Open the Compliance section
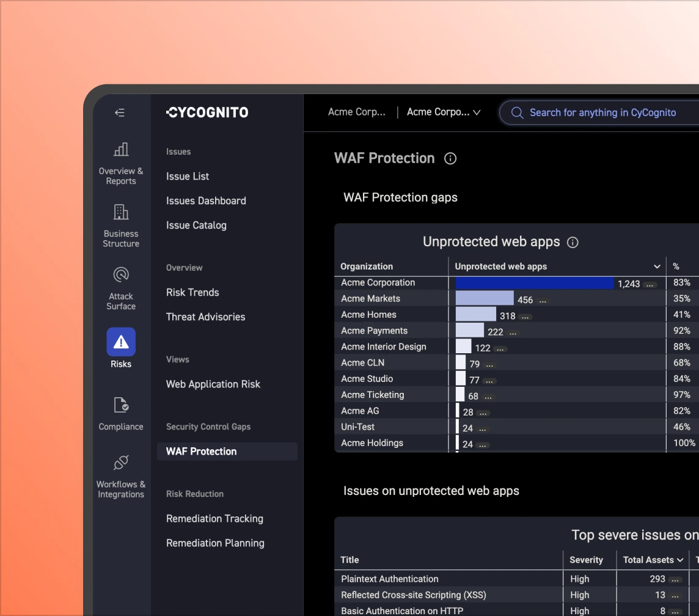This screenshot has width=699, height=616. pos(120,411)
